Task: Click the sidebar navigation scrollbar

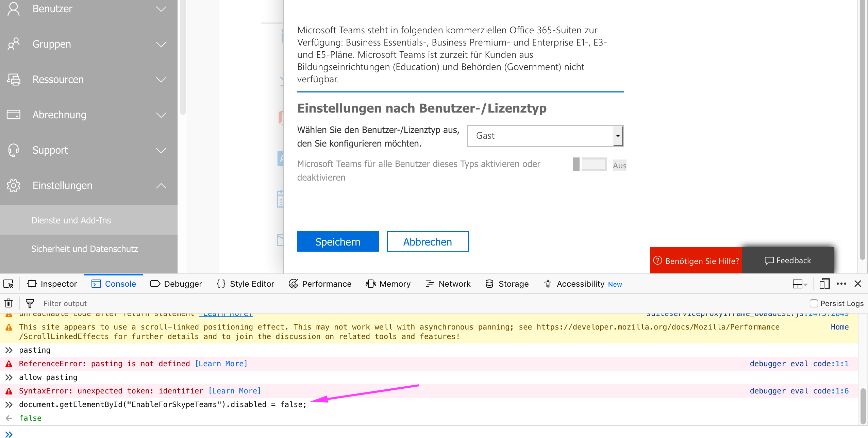Action: pos(183,57)
